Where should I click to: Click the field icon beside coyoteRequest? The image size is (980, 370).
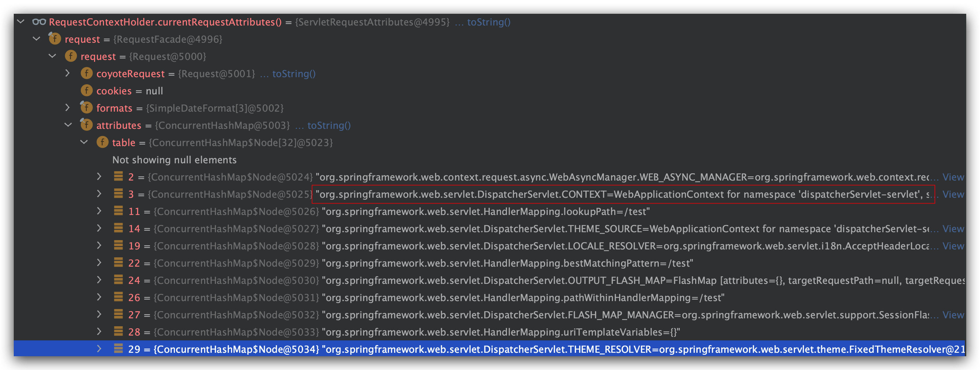[x=87, y=73]
